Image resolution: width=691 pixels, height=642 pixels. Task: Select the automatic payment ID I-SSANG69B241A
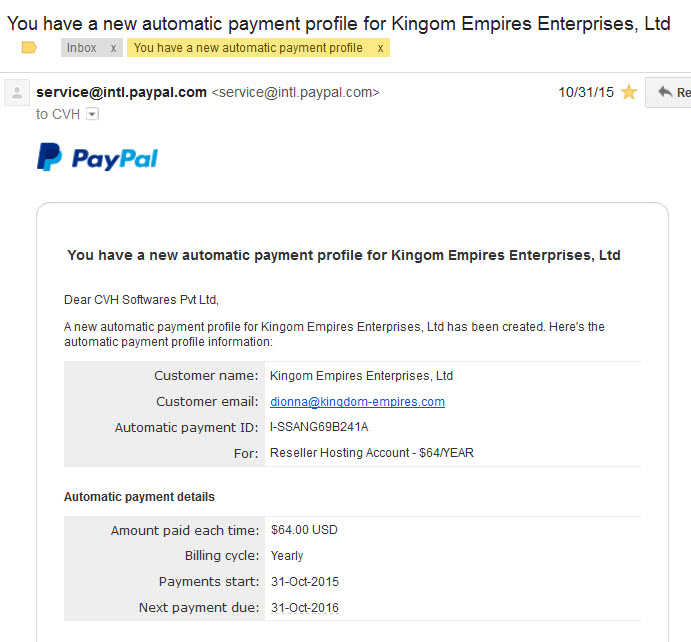319,427
